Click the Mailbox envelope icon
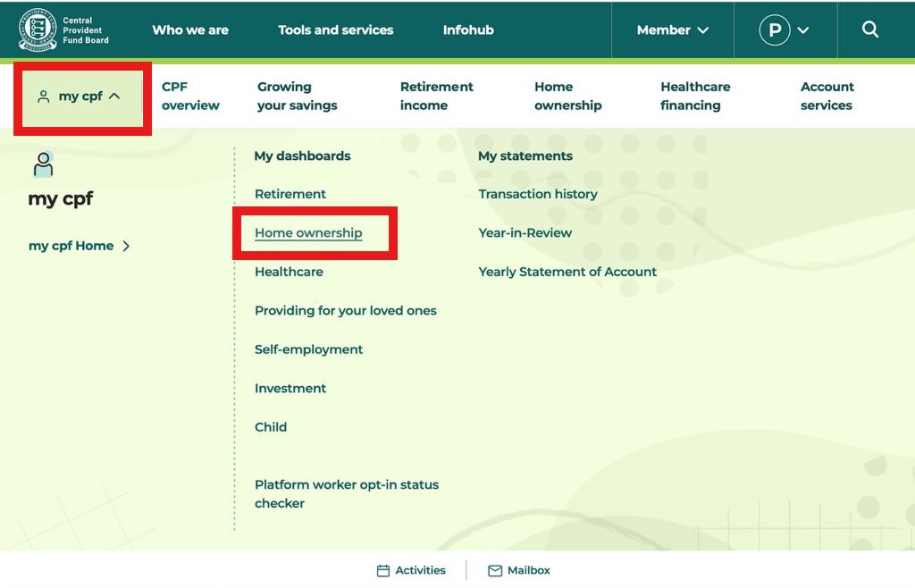Image resolution: width=915 pixels, height=588 pixels. coord(495,570)
